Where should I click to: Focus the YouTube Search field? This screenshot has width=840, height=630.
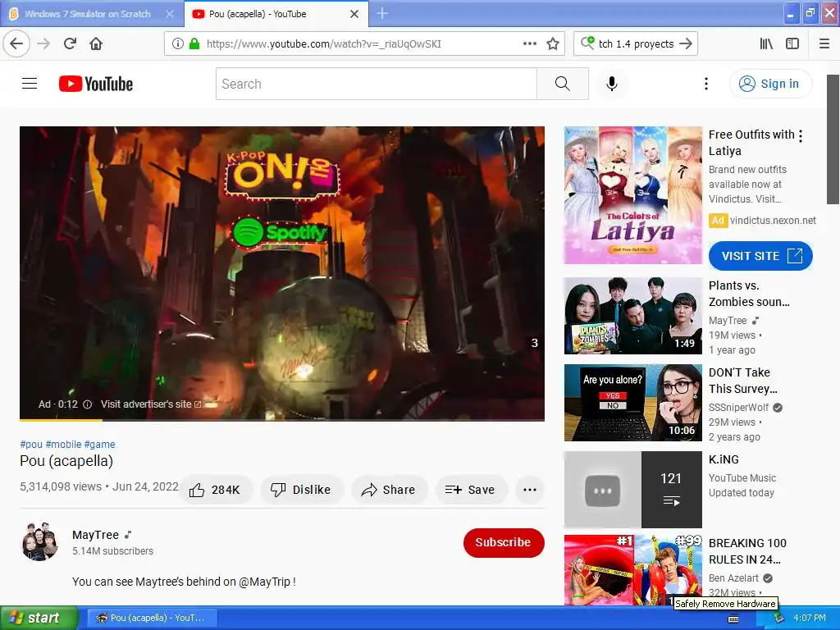click(376, 84)
